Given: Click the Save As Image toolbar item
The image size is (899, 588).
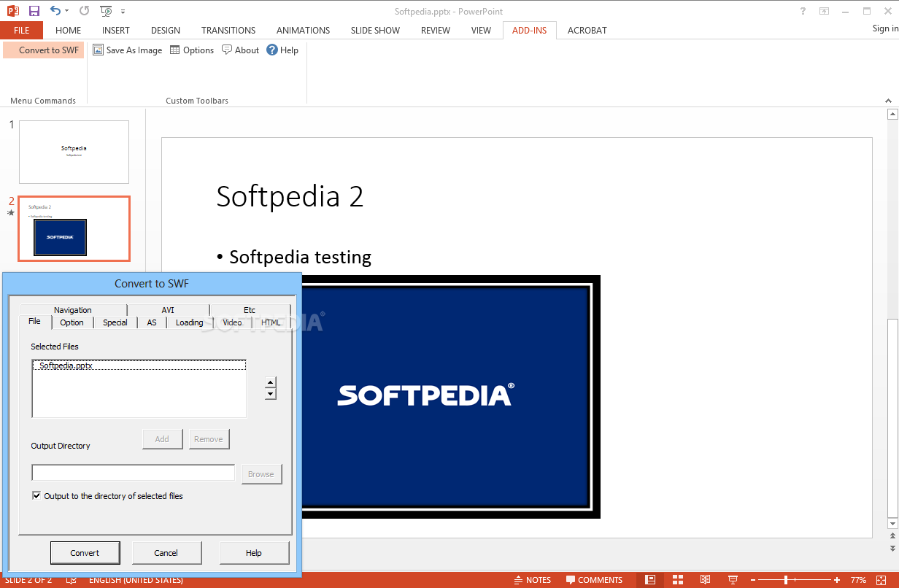Looking at the screenshot, I should (128, 50).
